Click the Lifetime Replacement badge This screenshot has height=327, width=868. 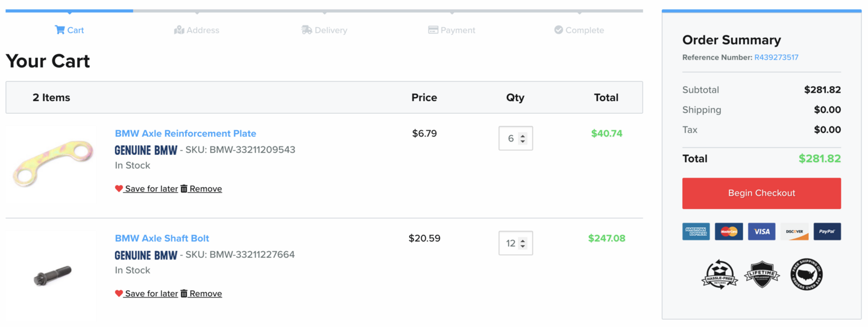[762, 275]
